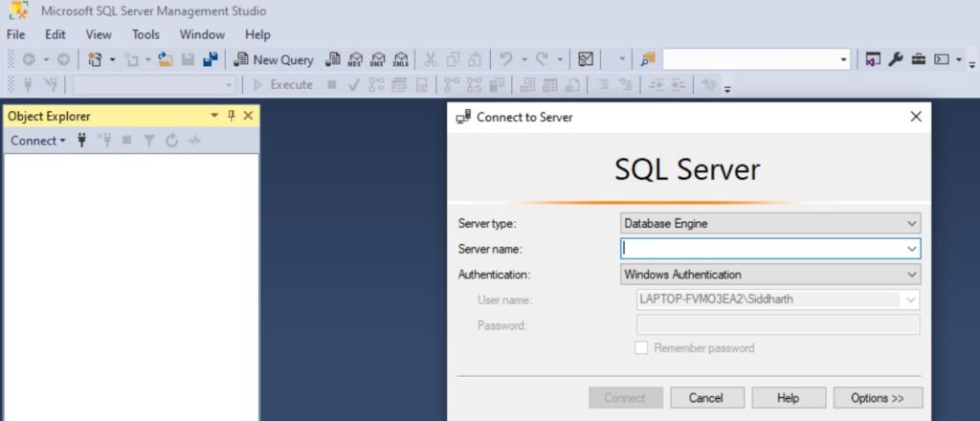
Task: Open the Help menu
Action: tap(257, 34)
